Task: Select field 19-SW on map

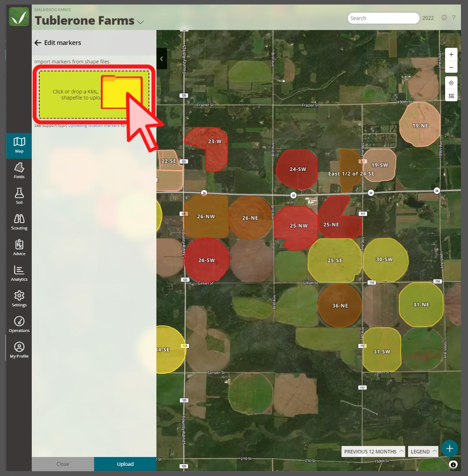Action: (x=380, y=165)
